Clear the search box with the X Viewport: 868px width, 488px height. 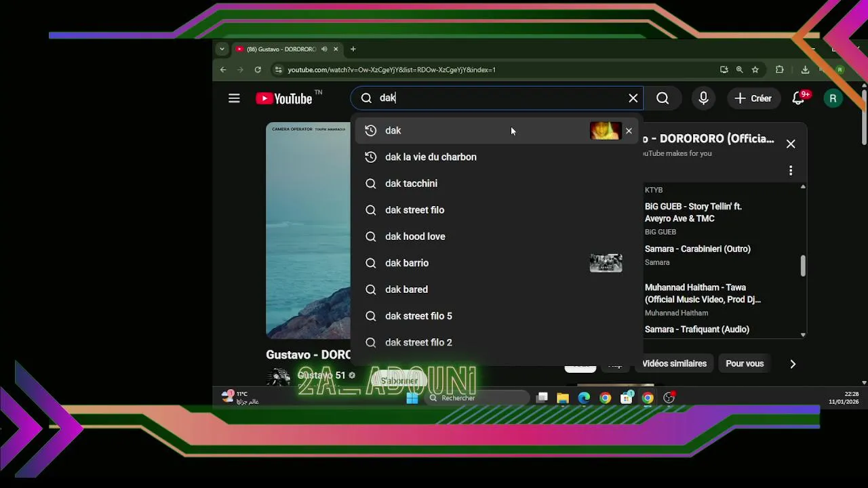633,98
